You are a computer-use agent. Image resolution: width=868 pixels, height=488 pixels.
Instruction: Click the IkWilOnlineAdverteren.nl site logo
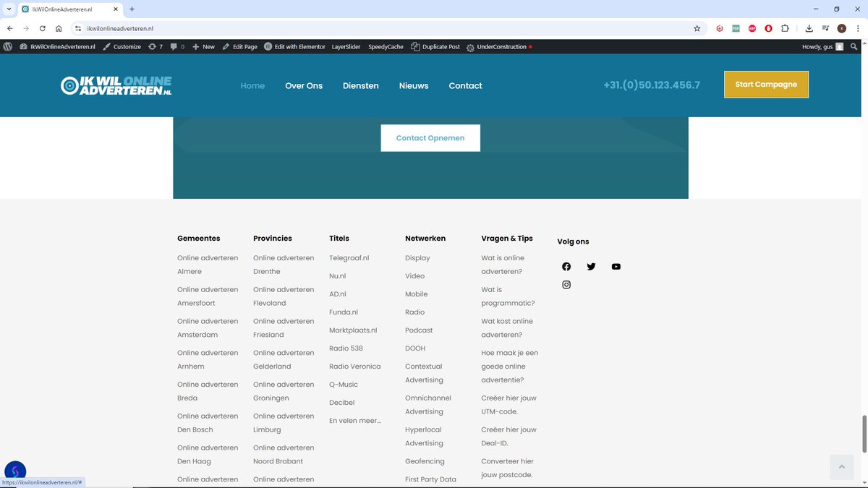click(x=116, y=85)
